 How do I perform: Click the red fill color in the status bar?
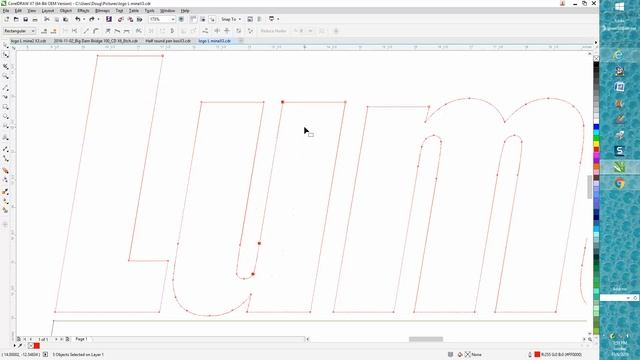(x=537, y=354)
